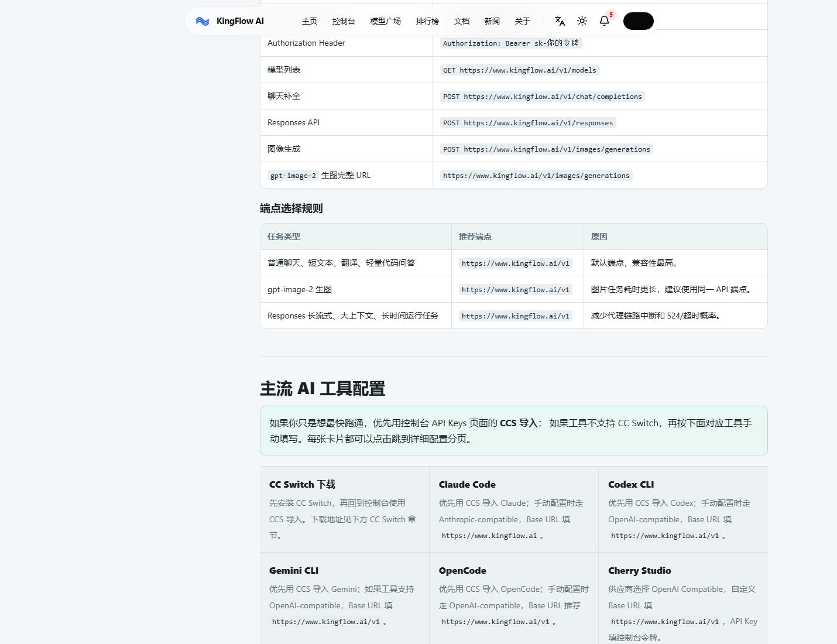Open the CC Switch 下载 card
This screenshot has width=837, height=644.
click(x=345, y=509)
